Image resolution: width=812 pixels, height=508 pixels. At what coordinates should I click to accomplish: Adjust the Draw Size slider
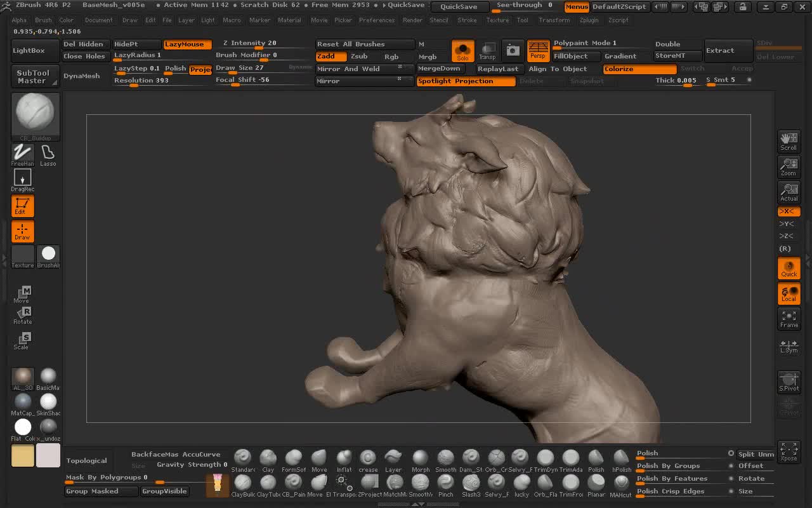(x=263, y=69)
